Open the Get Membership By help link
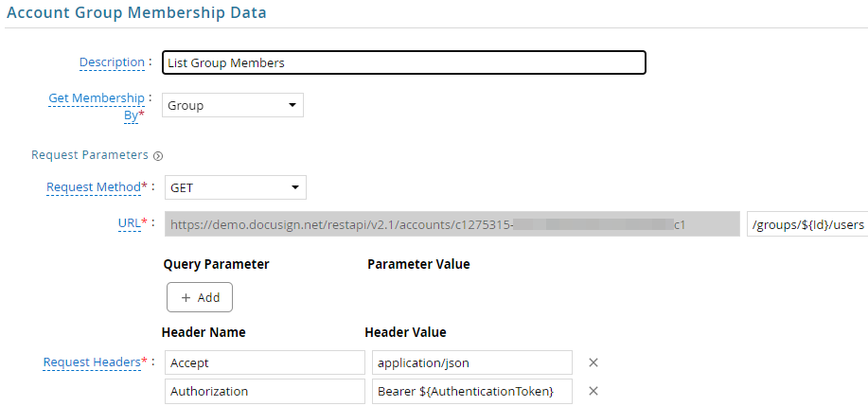This screenshot has width=868, height=406. click(x=97, y=107)
